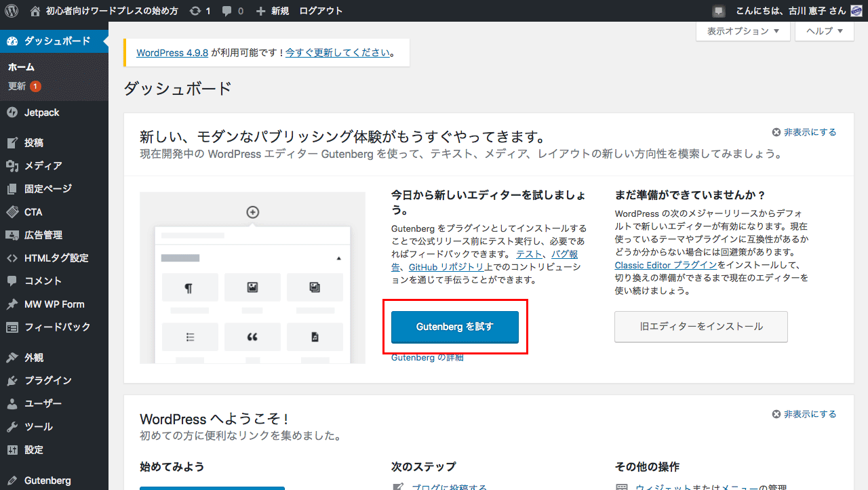Viewport: 868px width, 490px height.
Task: Click the Pages icon (固定ページ)
Action: tap(12, 189)
